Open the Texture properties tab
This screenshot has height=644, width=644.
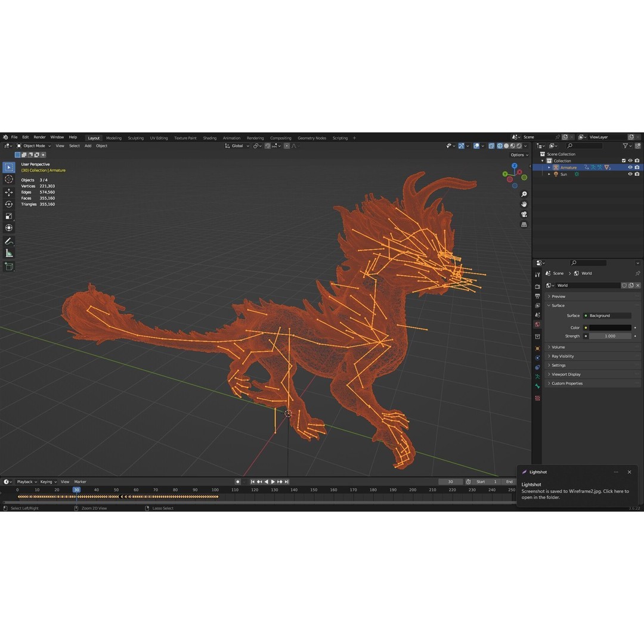click(537, 398)
